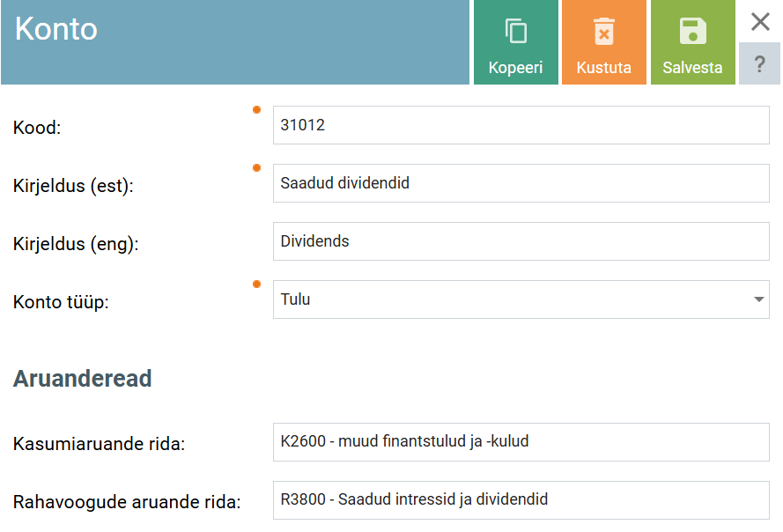The image size is (783, 532).
Task: Click the required marker beside Konto tüüp
Action: [x=257, y=284]
